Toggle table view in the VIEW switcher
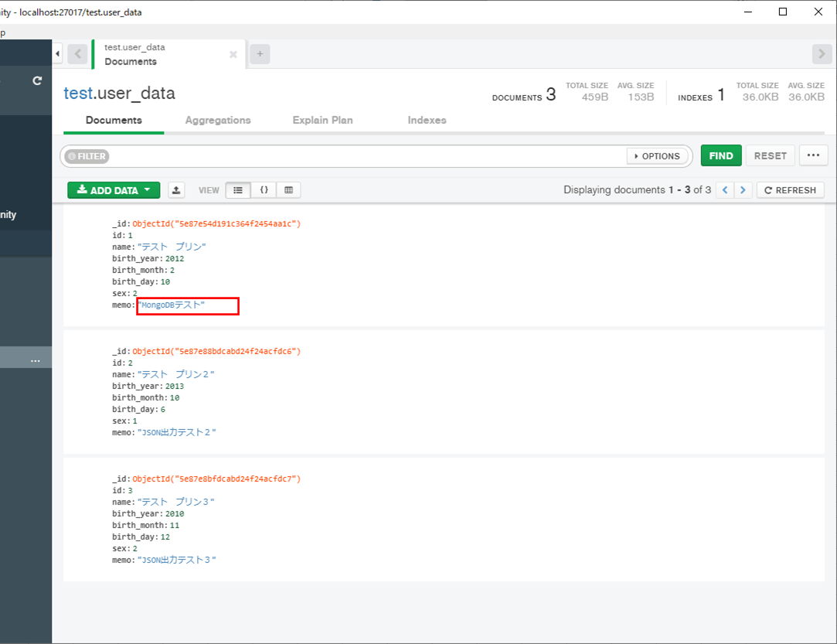The image size is (837, 644). [289, 189]
